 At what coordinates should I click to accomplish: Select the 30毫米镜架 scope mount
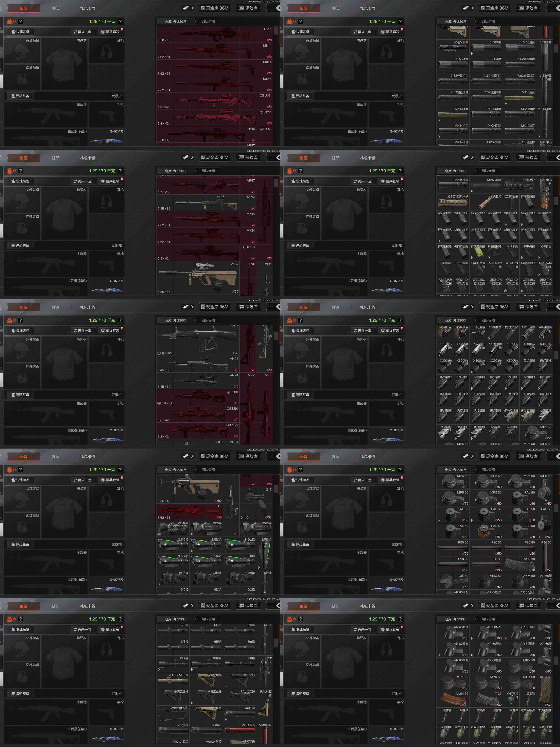click(453, 48)
